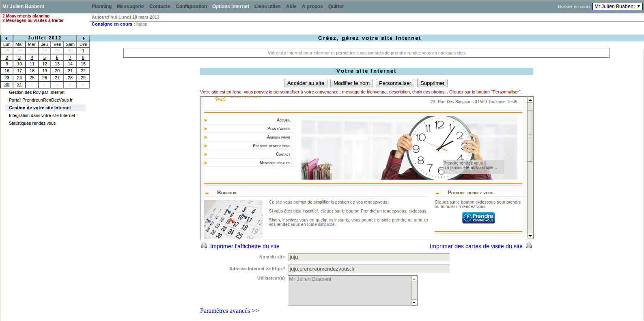The height and width of the screenshot is (321, 644).
Task: Click printer icon beside cartes de visite
Action: click(528, 246)
